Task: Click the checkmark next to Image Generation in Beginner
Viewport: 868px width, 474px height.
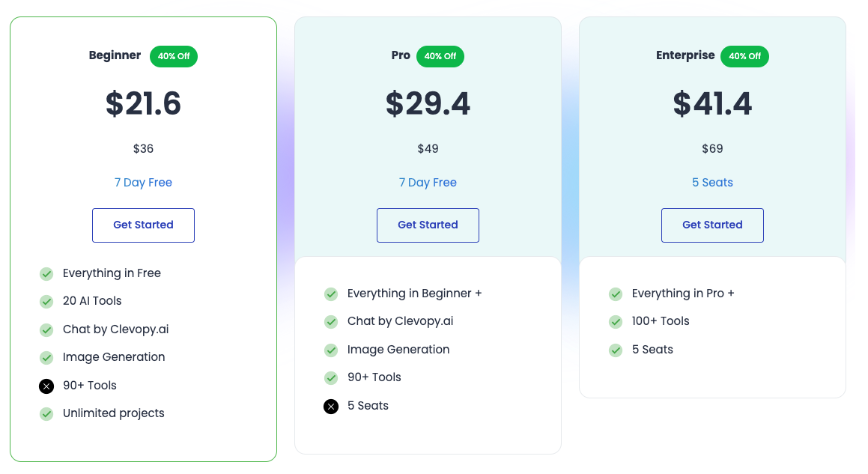Action: 46,357
